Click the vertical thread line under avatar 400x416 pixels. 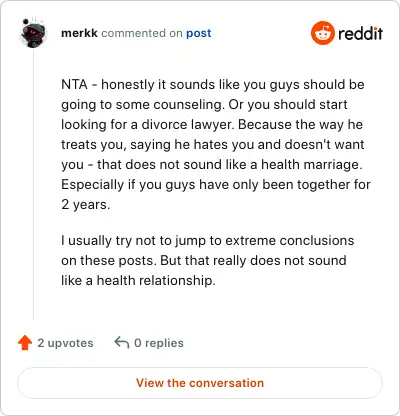(33, 184)
